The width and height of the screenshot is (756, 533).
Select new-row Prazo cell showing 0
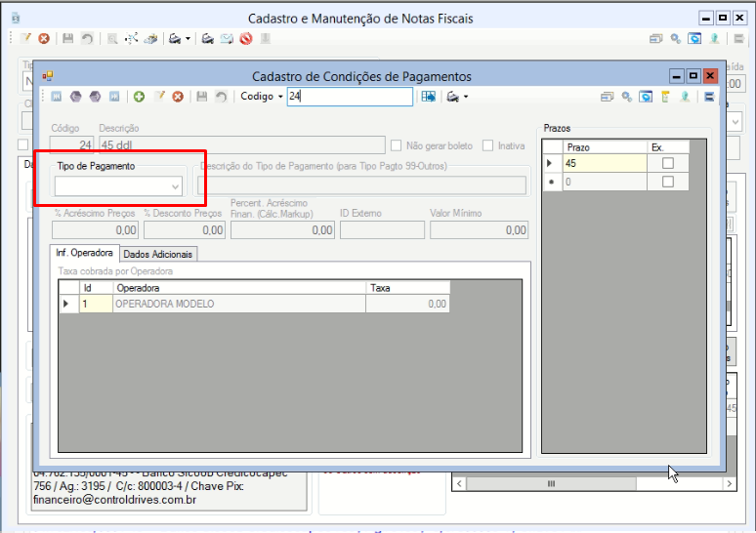[x=605, y=182]
